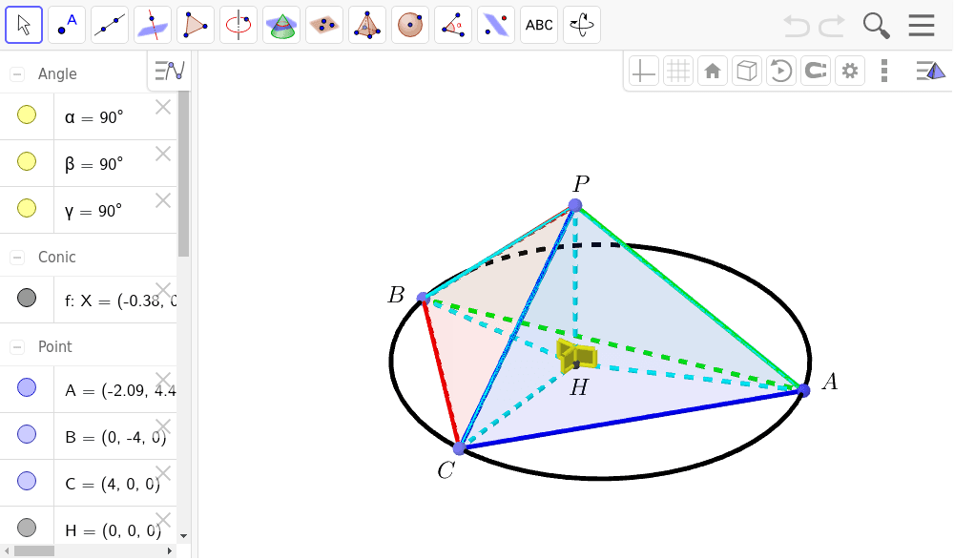Delete the conic f entry

[163, 290]
